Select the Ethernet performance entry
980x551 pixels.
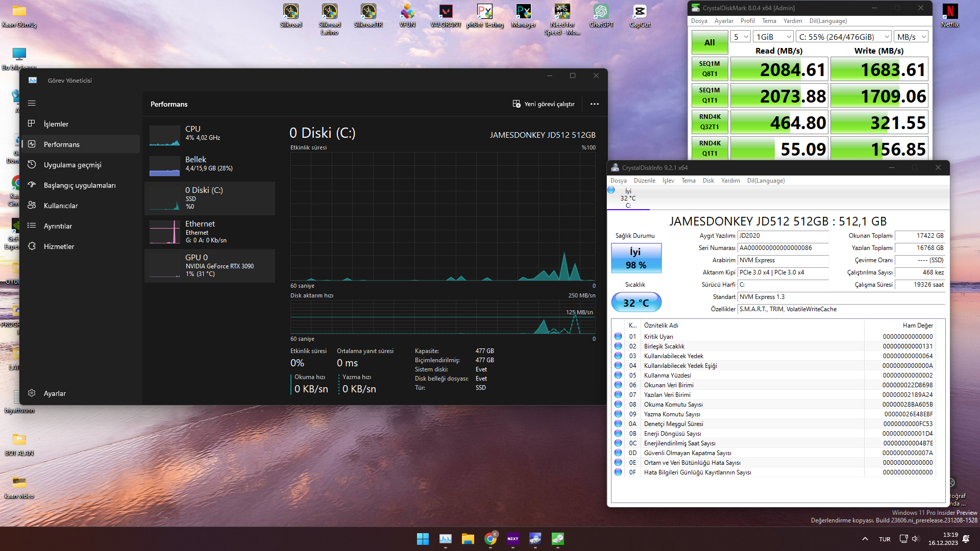click(x=210, y=232)
